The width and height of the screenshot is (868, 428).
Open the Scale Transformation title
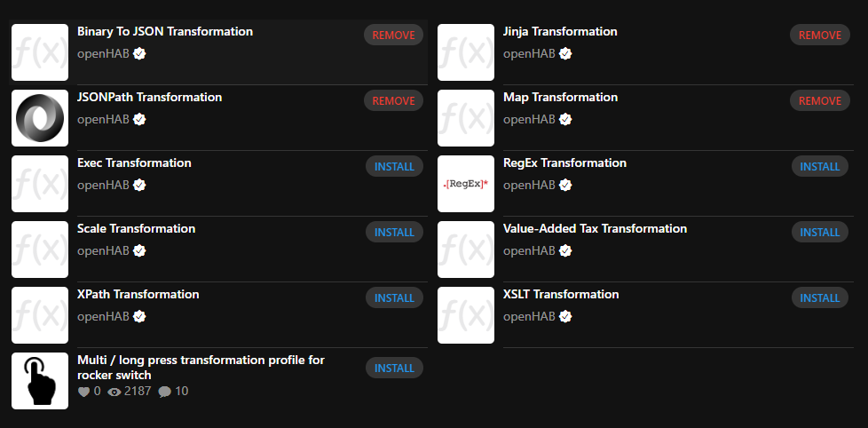[136, 229]
